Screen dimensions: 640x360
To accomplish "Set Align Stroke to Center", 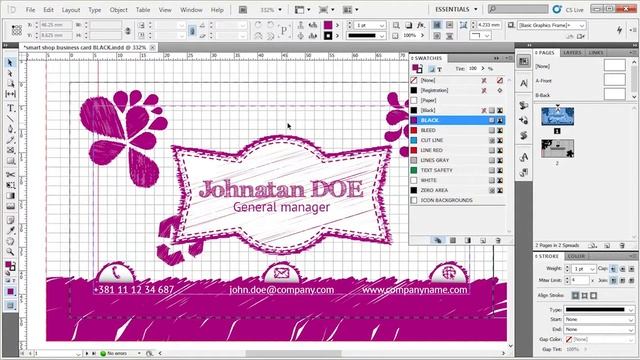I will [575, 295].
